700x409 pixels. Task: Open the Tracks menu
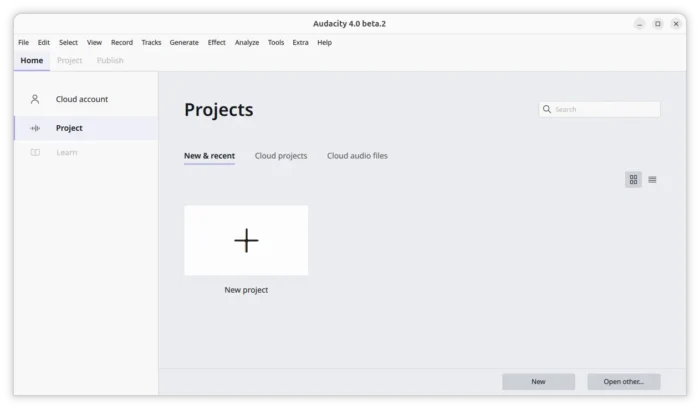pyautogui.click(x=151, y=42)
